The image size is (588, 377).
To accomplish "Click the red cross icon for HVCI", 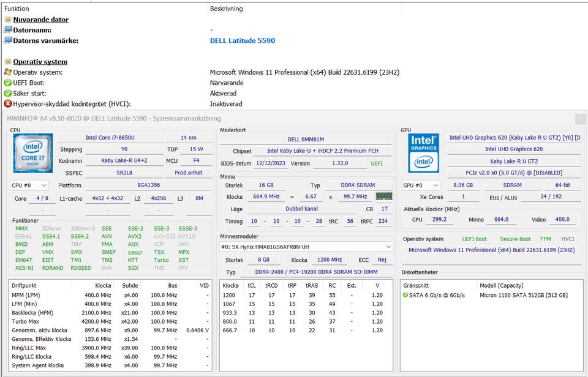I will [x=8, y=104].
